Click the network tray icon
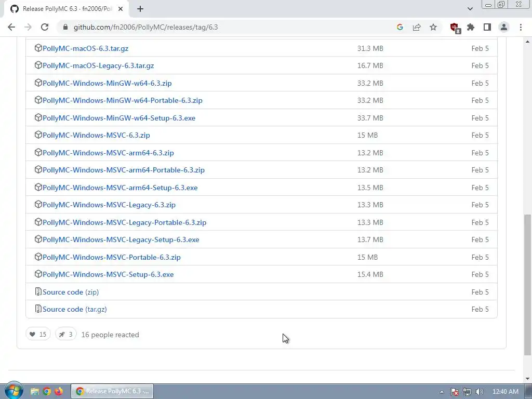Viewport: 532px width, 399px height. [467, 392]
